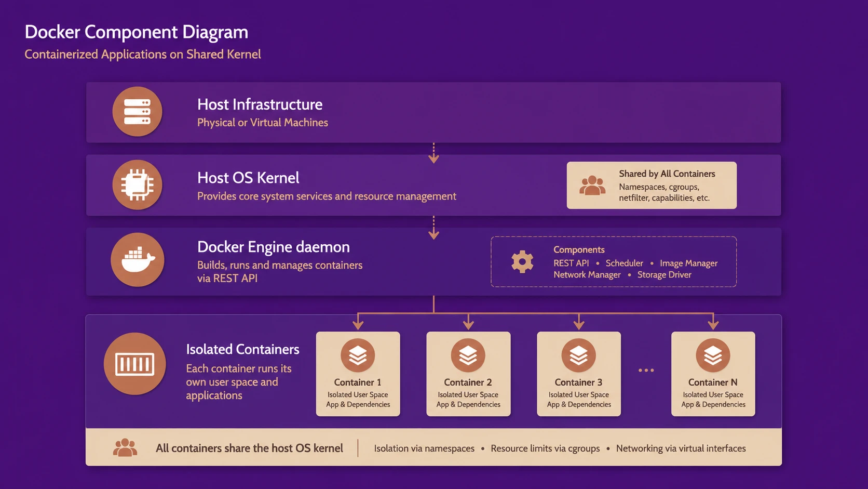Viewport: 868px width, 489px height.
Task: Click the ellipsis between Container 3 and N
Action: 646,371
